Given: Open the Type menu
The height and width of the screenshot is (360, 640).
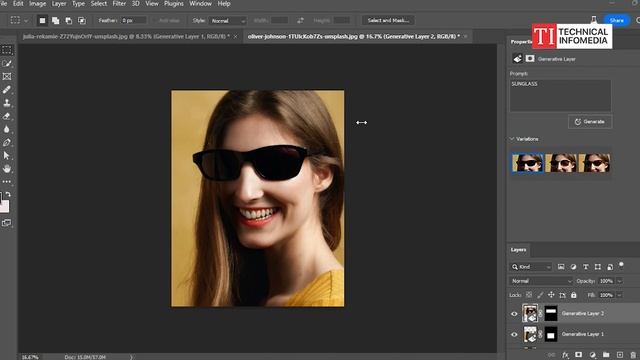Looking at the screenshot, I should (x=78, y=4).
